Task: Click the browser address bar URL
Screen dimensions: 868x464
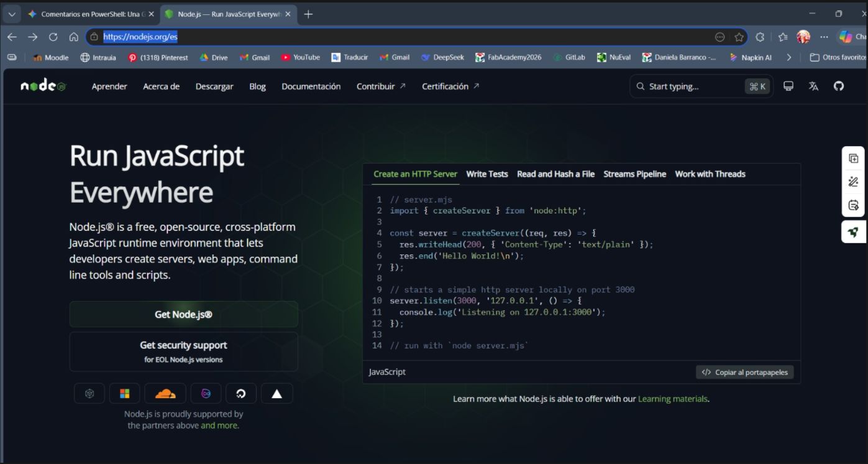Action: (x=140, y=37)
